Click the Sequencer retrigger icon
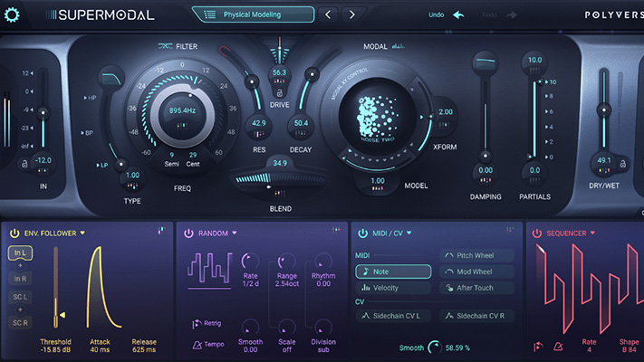 pos(537,347)
